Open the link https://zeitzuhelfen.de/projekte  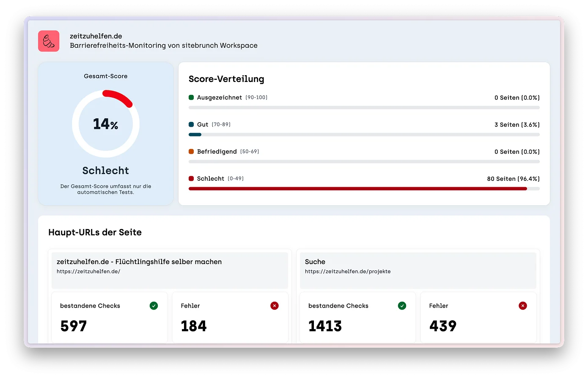347,272
